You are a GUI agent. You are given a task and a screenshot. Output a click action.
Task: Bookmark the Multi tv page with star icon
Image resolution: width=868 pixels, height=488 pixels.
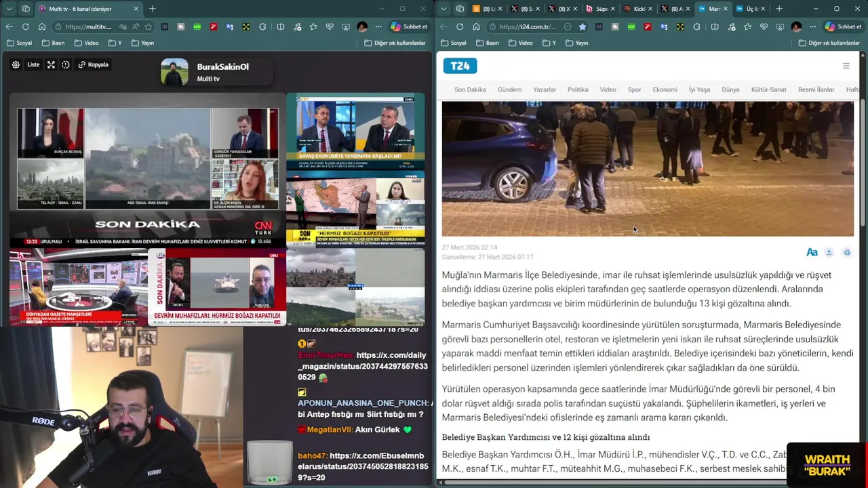pos(148,26)
